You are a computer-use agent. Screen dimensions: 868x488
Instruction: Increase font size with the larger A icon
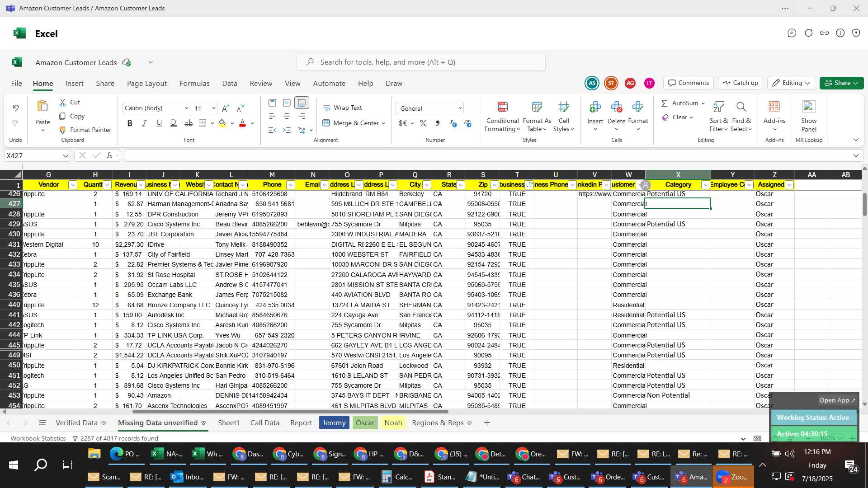226,108
